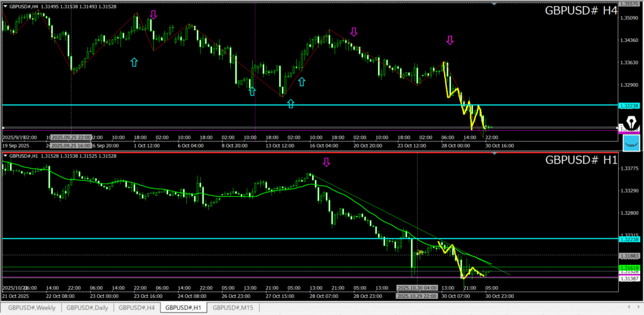Image resolution: width=644 pixels, height=315 pixels.
Task: Click the 1.31387 price label on H1 axis
Action: tap(629, 278)
